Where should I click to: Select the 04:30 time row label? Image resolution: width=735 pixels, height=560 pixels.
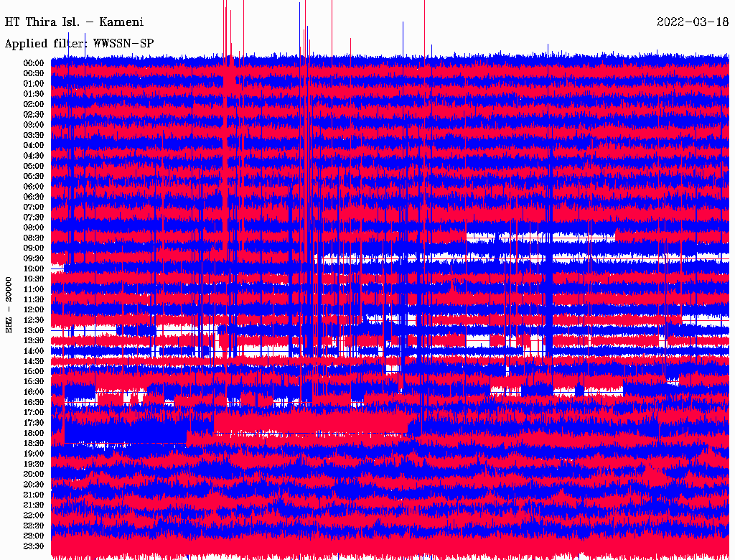coord(34,156)
